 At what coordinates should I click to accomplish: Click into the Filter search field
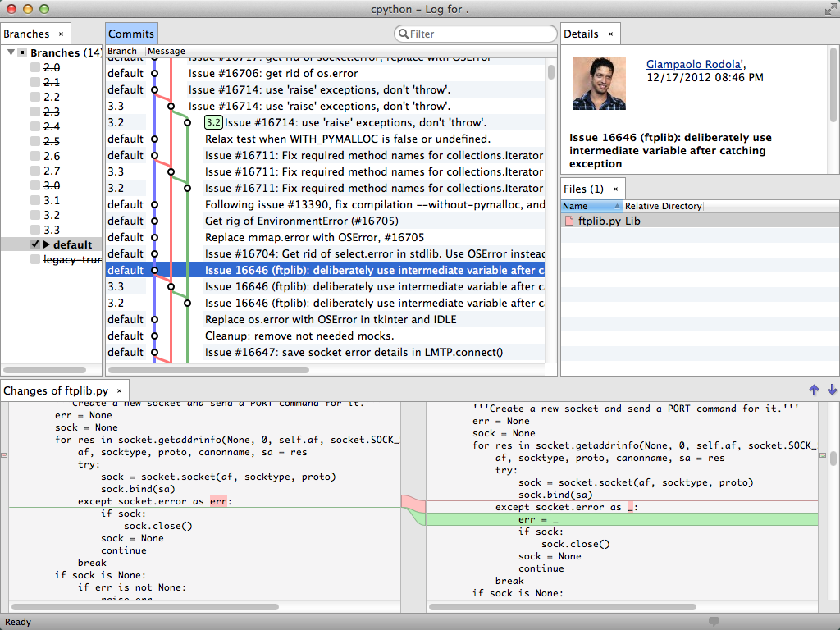pos(476,34)
